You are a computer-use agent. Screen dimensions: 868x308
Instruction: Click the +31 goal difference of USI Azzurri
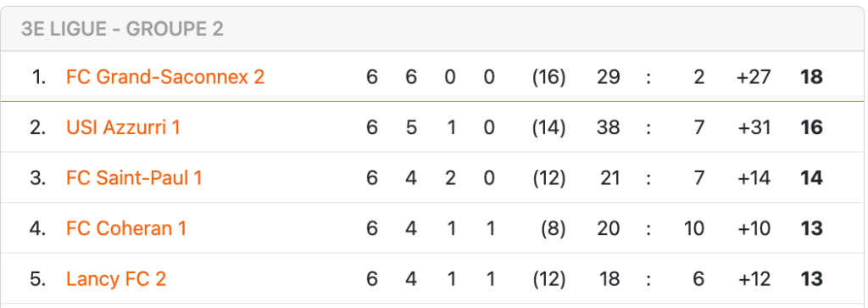tap(754, 128)
